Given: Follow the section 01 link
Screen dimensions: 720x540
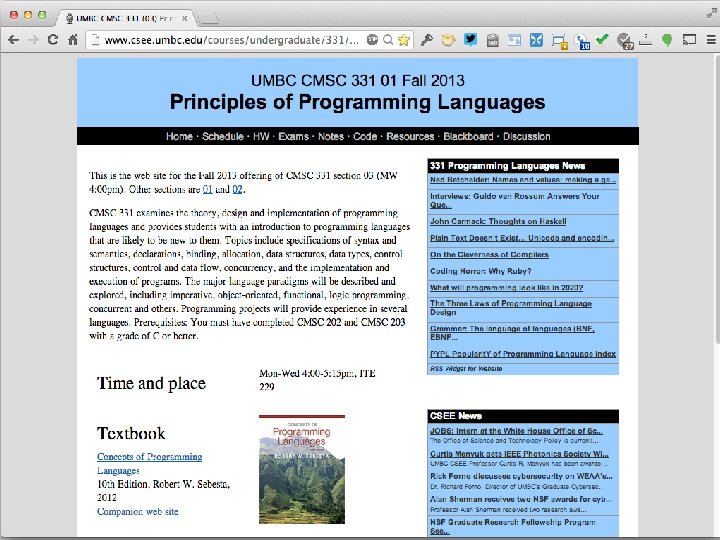Looking at the screenshot, I should coord(208,189).
